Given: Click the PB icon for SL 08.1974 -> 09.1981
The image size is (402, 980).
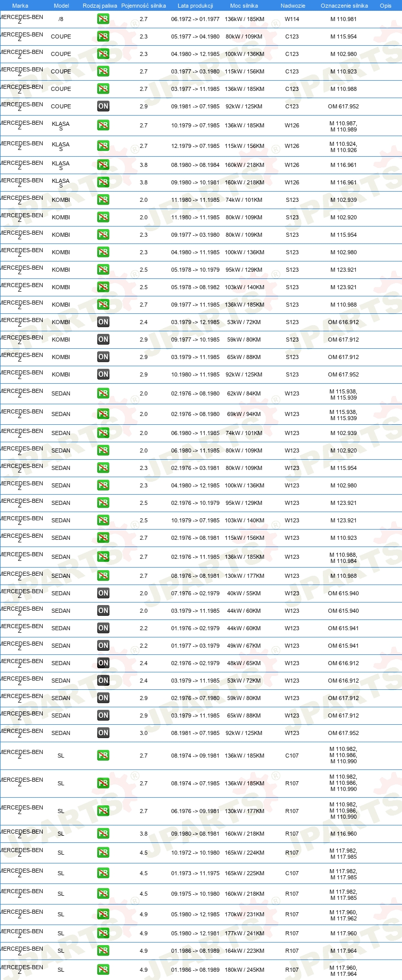Looking at the screenshot, I should [x=103, y=756].
